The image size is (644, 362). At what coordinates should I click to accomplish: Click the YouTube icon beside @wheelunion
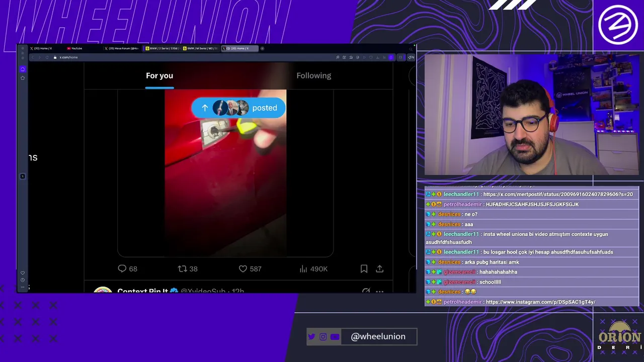pos(335,336)
